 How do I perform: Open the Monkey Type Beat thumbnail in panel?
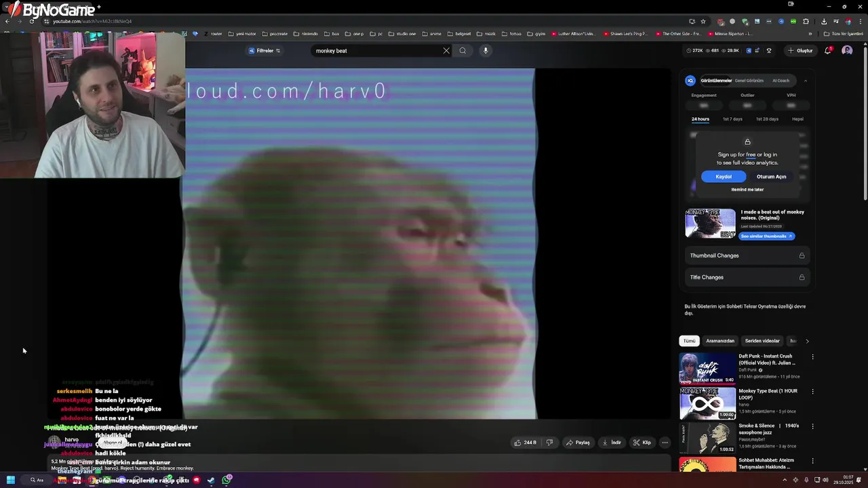(710, 223)
